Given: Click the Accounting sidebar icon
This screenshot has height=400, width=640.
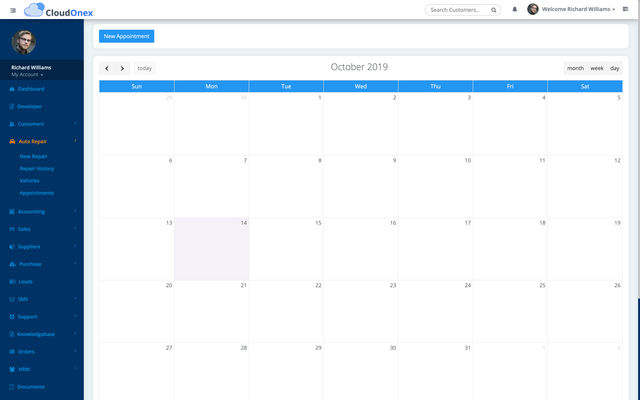Looking at the screenshot, I should 12,211.
